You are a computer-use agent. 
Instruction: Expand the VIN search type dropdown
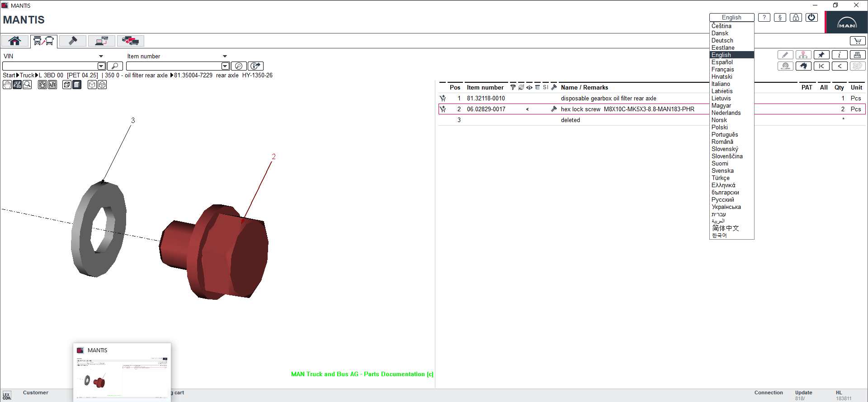coord(101,57)
